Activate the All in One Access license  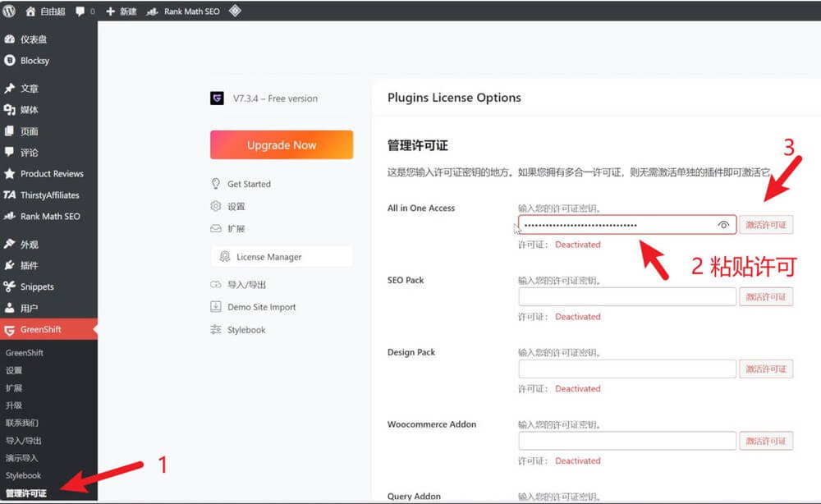[766, 225]
